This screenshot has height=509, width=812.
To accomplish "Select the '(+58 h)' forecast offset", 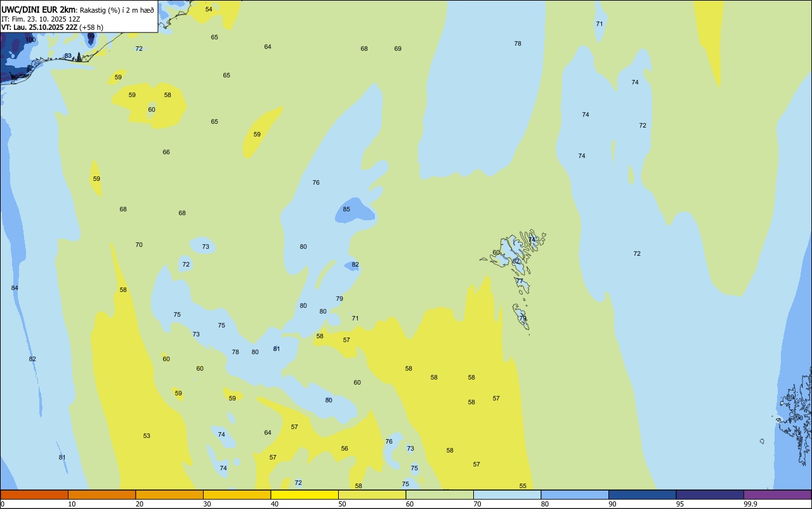I will pyautogui.click(x=91, y=27).
